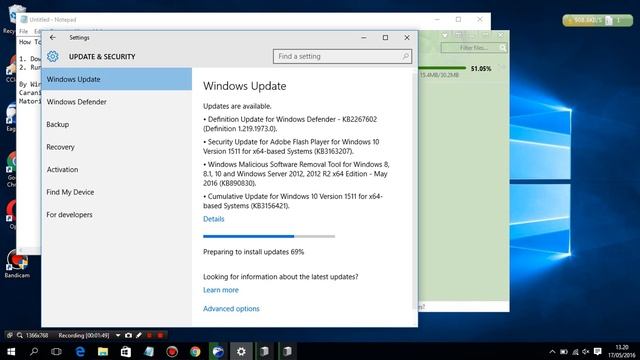Click the Preparing to install updates 69% text

pyautogui.click(x=253, y=252)
